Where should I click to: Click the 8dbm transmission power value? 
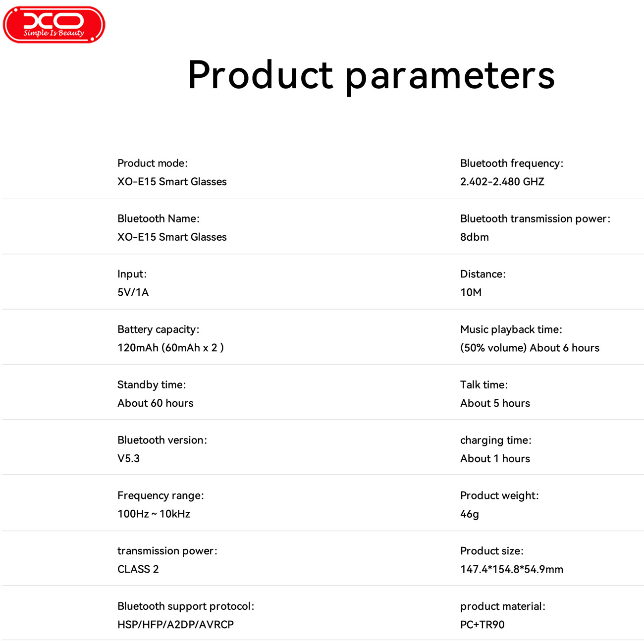pos(474,237)
